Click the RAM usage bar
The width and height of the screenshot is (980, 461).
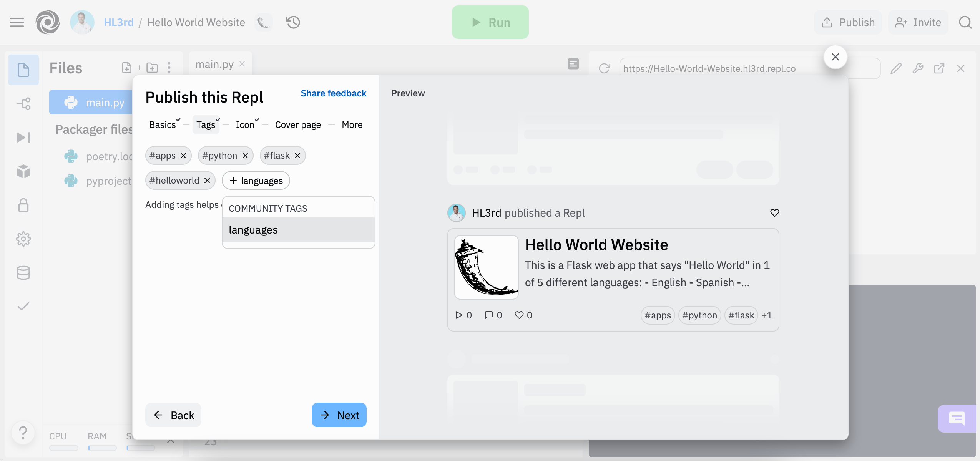(x=102, y=448)
